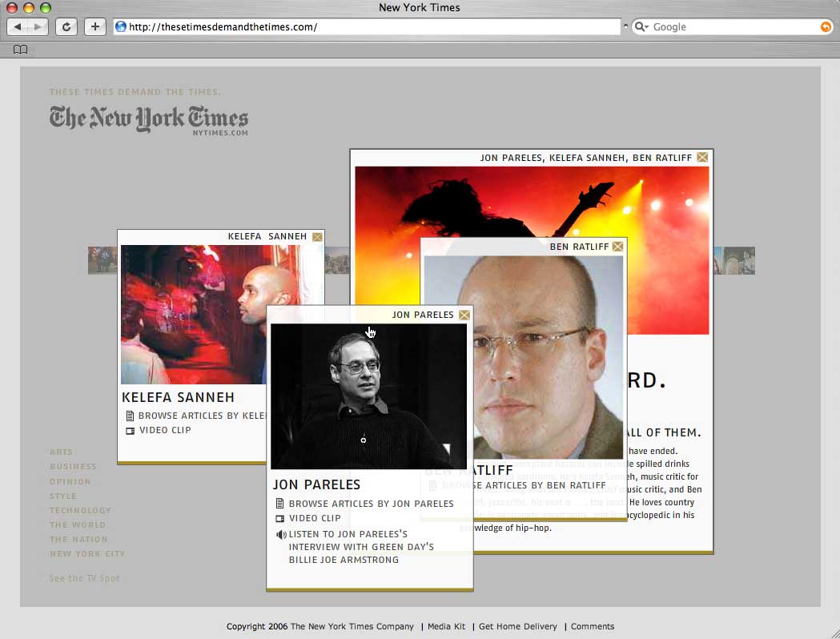Close the Kelefa Sanneh card
Viewport: 840px width, 639px height.
(317, 237)
